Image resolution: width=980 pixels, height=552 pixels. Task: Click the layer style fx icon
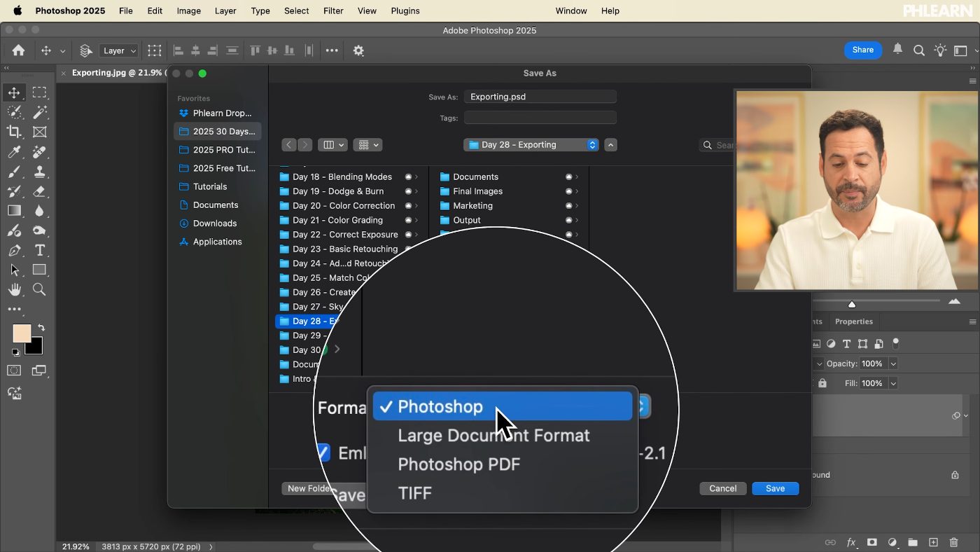(x=851, y=542)
